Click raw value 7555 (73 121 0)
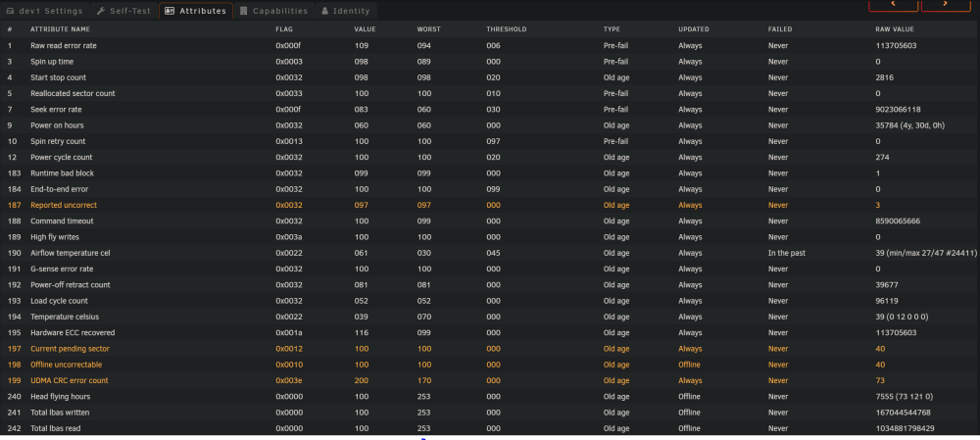 pos(904,397)
